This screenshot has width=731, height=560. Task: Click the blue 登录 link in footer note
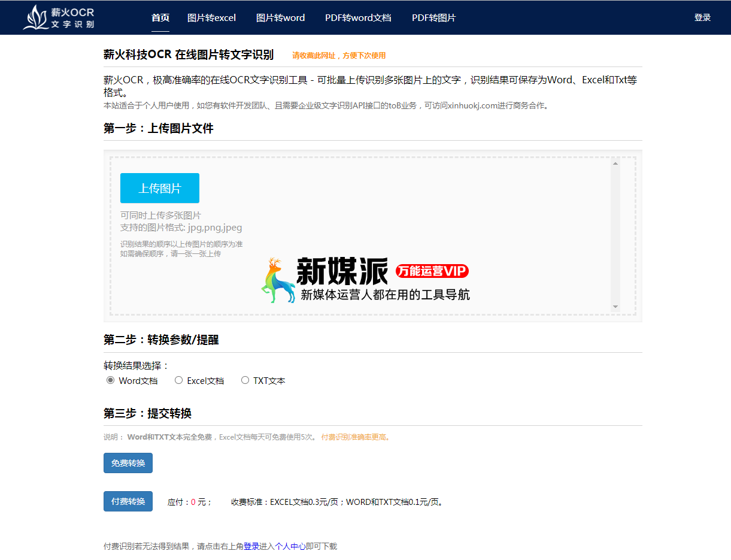pos(251,546)
